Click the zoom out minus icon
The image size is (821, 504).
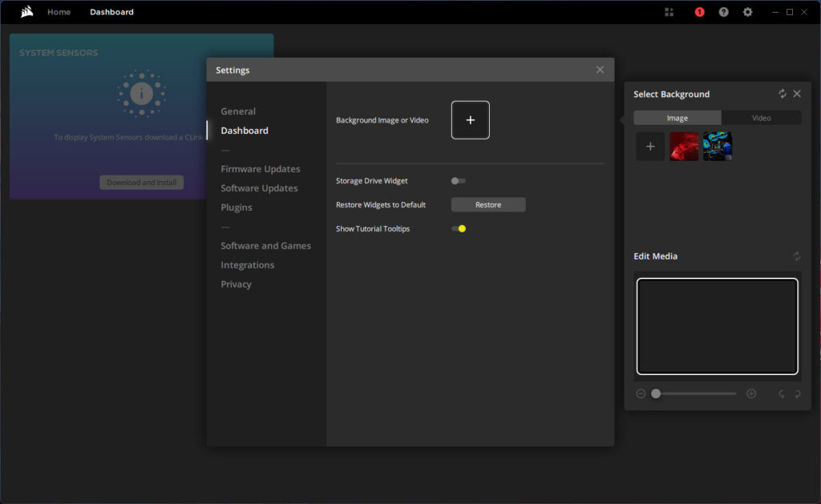click(x=641, y=393)
